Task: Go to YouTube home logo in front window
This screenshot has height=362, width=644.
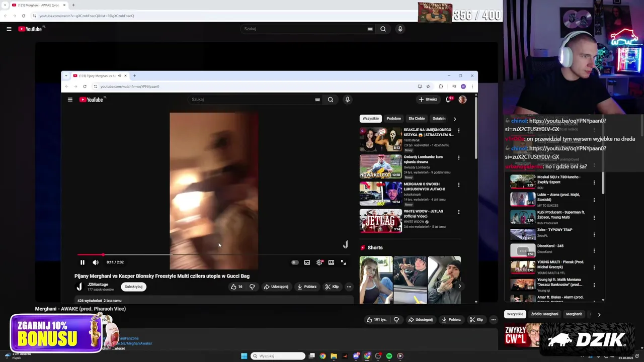Action: 91,100
